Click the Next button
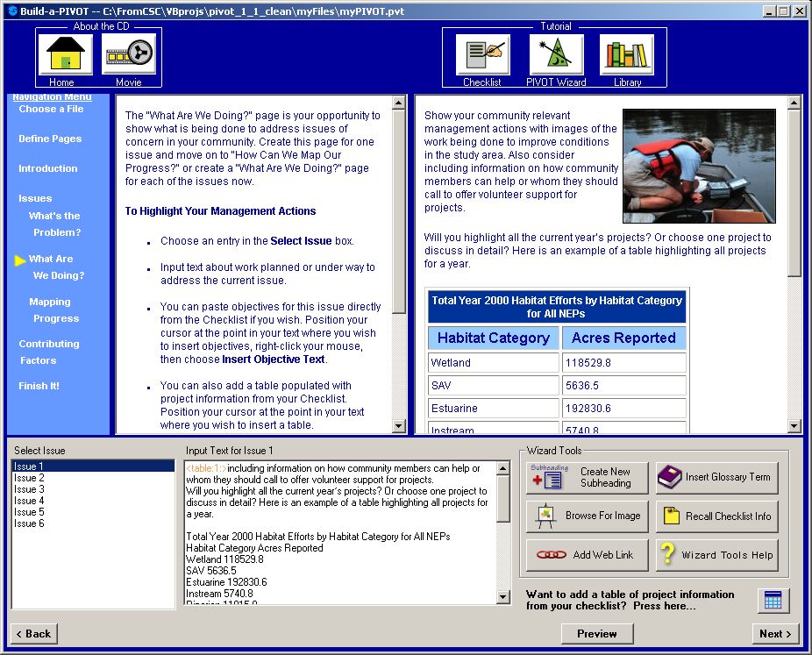 [775, 634]
